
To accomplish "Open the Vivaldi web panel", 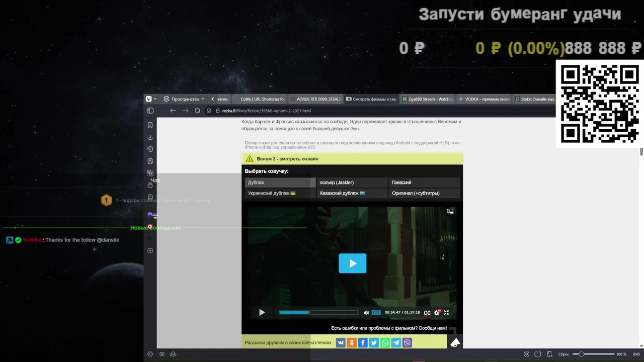I will (x=150, y=226).
